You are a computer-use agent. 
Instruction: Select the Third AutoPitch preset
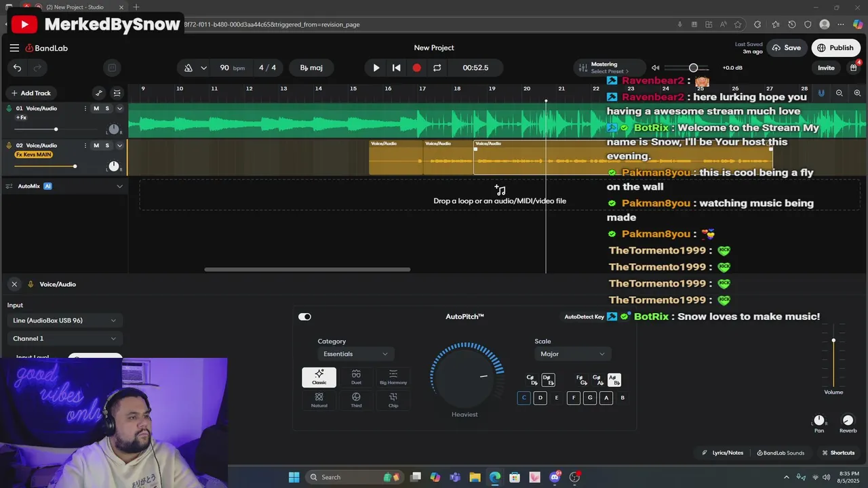pos(356,400)
